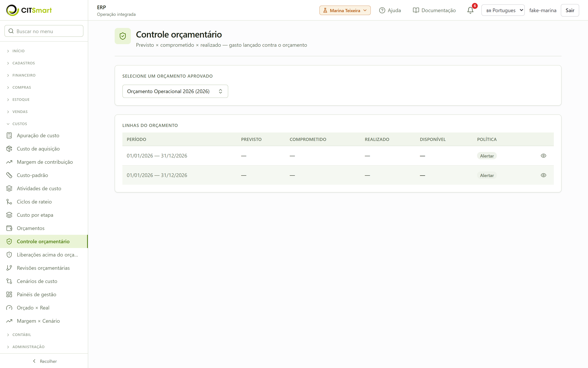588x368 pixels.
Task: Click the PREVISTO column header
Action: [251, 139]
